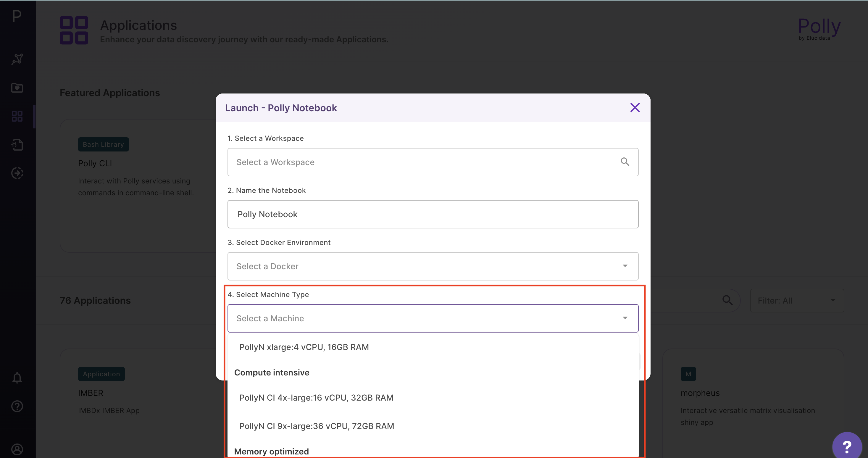Click the Application tag on IMBER card
Viewport: 868px width, 458px height.
[x=101, y=374]
